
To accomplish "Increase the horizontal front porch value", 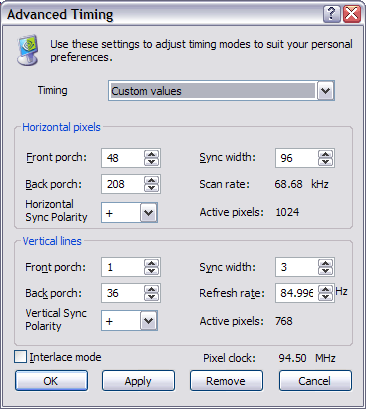I will click(x=152, y=154).
